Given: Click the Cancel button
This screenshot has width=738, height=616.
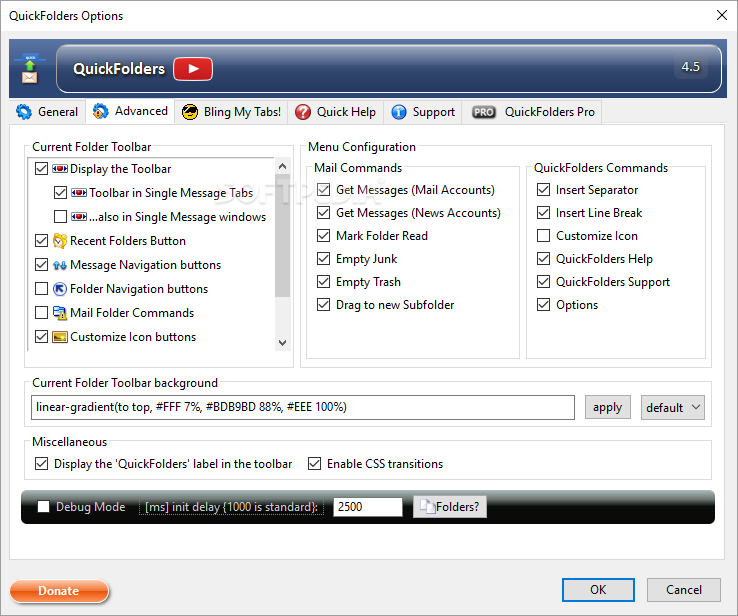Looking at the screenshot, I should click(683, 590).
